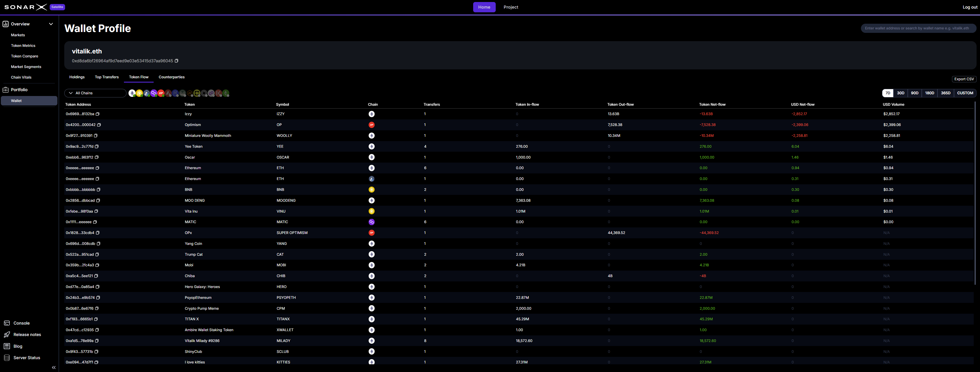Image resolution: width=980 pixels, height=372 pixels.
Task: Switch to the Counterparties tab
Action: pos(172,77)
